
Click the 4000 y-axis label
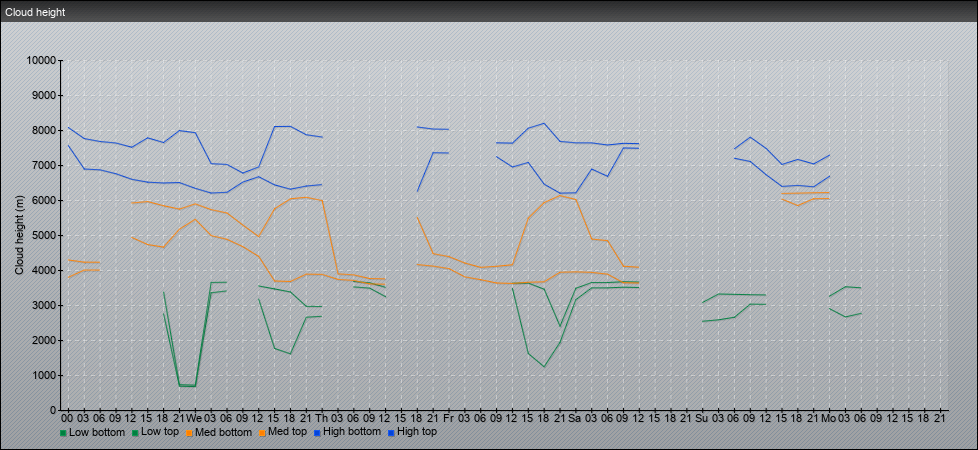tap(44, 270)
